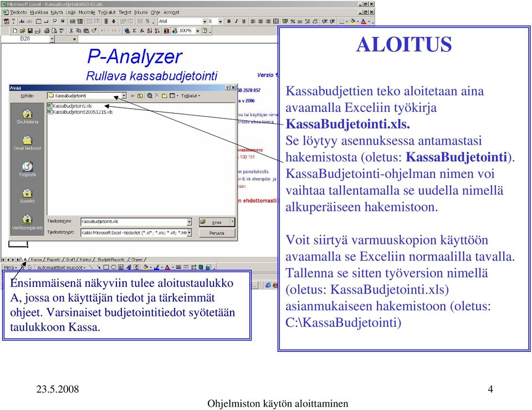Image resolution: width=532 pixels, height=410 pixels.
Task: Toggle Italic formatting in Excel toolbar
Action: pos(237,22)
